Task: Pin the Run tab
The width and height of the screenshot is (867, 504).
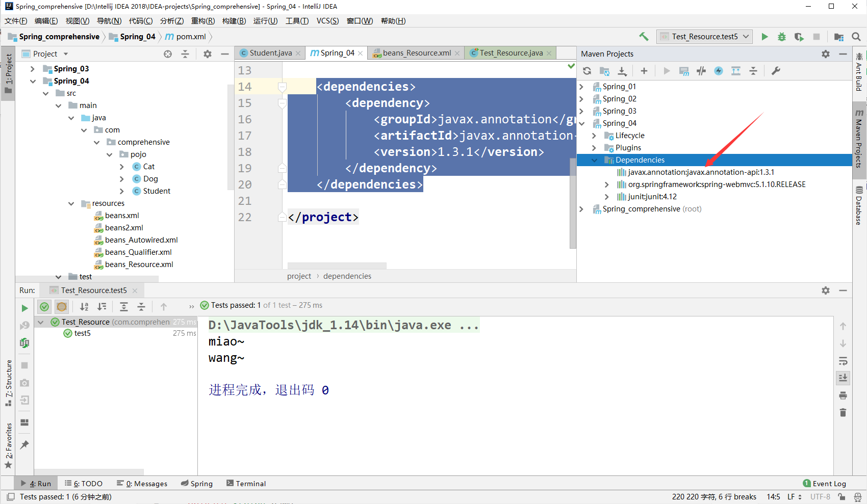Action: pyautogui.click(x=24, y=445)
